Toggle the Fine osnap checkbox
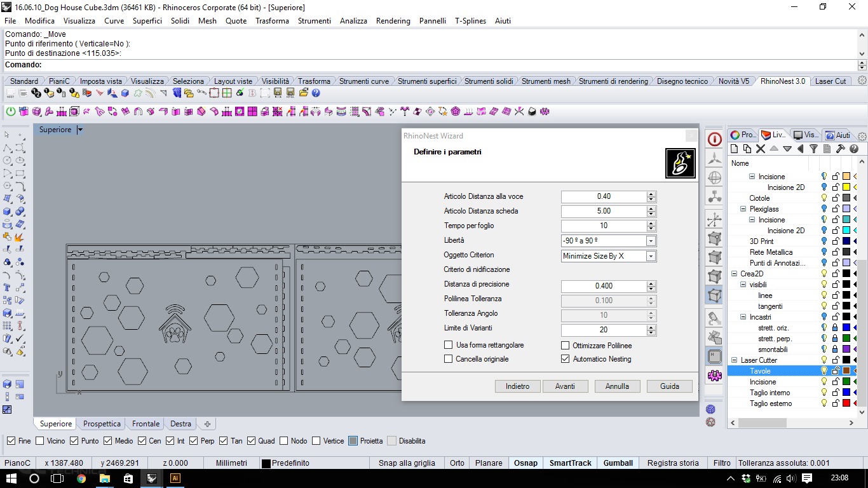This screenshot has width=868, height=488. point(11,440)
